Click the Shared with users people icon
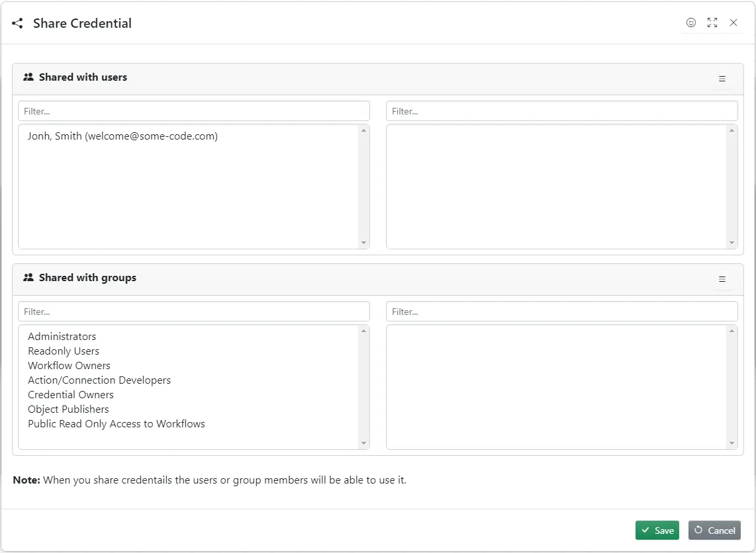756x553 pixels. coord(28,77)
